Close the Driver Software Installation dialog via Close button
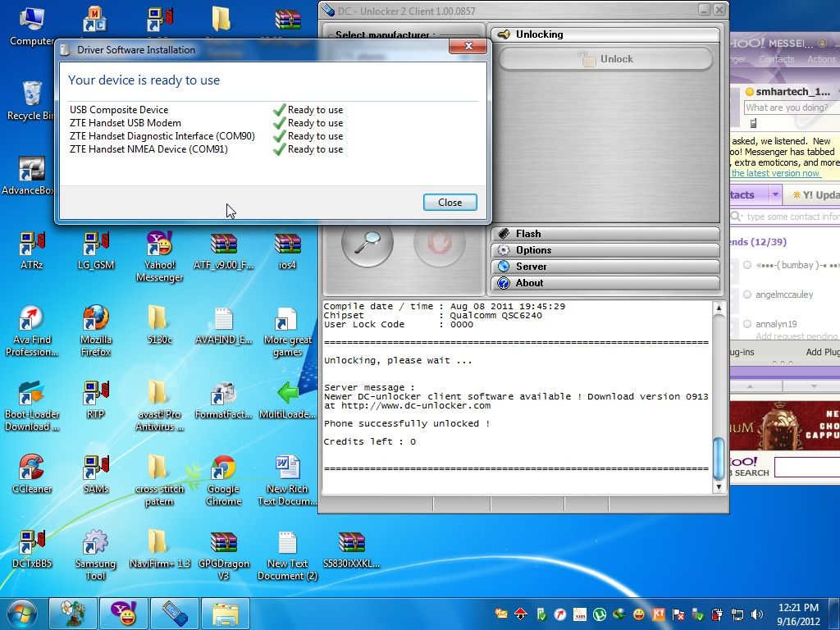Image resolution: width=840 pixels, height=630 pixels. pos(450,202)
